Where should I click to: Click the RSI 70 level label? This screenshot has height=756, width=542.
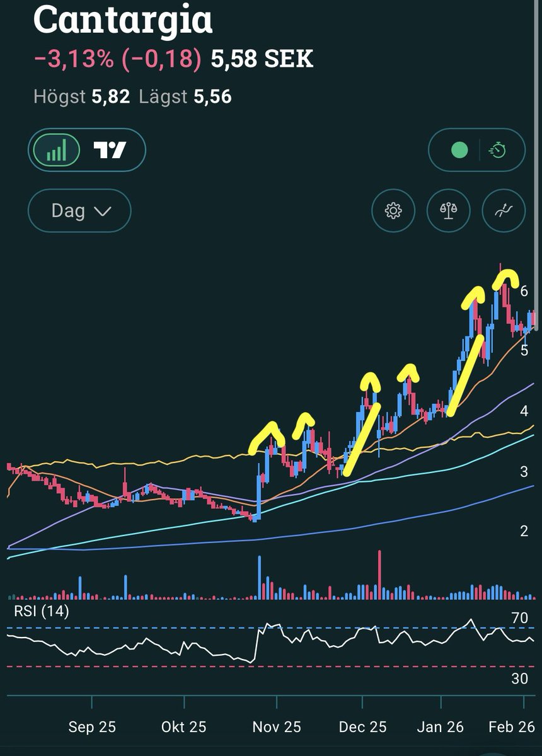point(520,618)
